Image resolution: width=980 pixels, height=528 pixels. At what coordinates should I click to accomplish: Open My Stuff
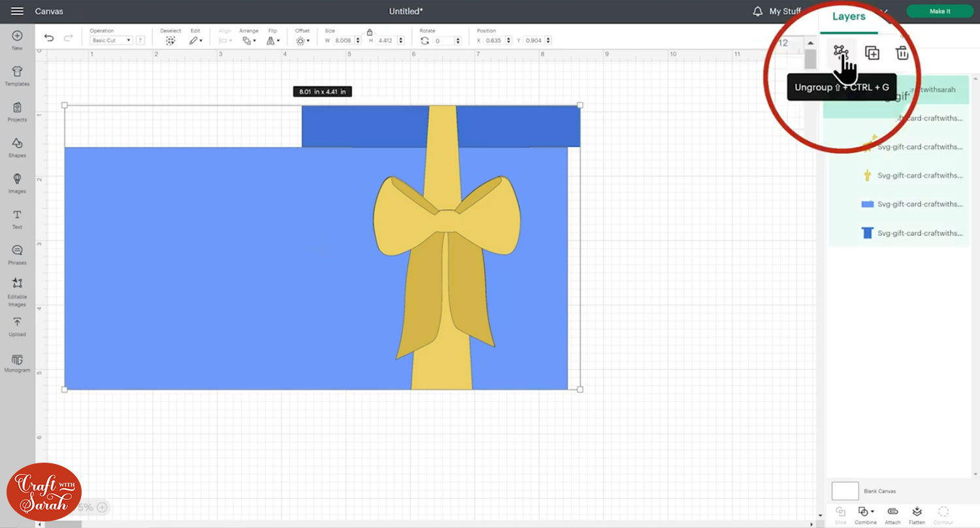coord(785,11)
